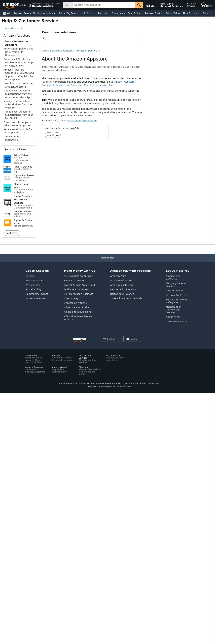Screen dimensions: 215x644
Task: Open Kindle direct publishing footer link
Action: pyautogui.click(x=78, y=312)
